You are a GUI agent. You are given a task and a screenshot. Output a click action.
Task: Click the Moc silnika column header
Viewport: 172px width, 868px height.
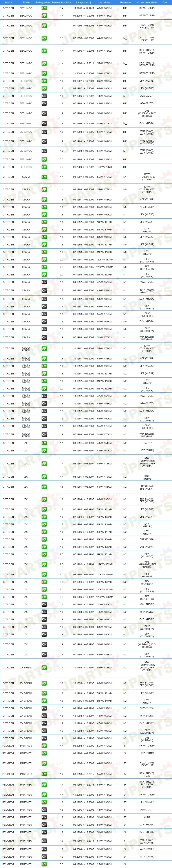pyautogui.click(x=104, y=2)
